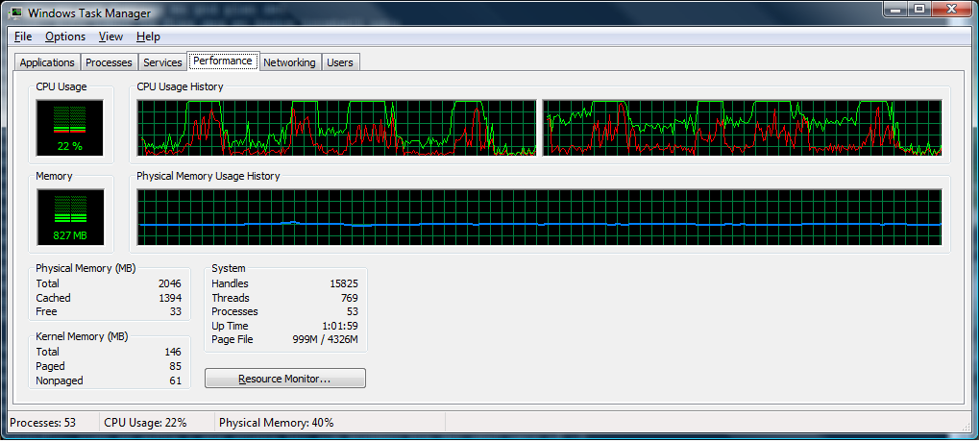The width and height of the screenshot is (980, 442).
Task: Open the Help menu
Action: (148, 37)
